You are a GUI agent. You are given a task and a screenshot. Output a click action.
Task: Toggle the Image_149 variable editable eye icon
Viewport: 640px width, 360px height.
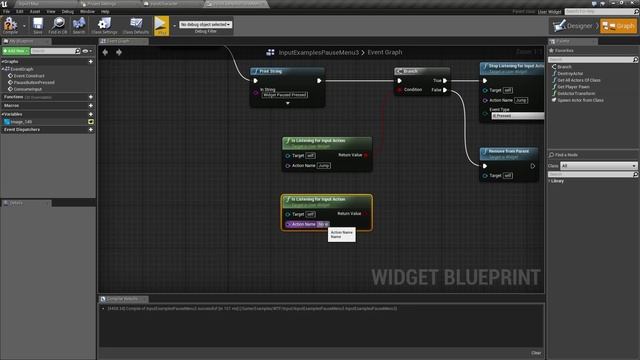pos(91,122)
